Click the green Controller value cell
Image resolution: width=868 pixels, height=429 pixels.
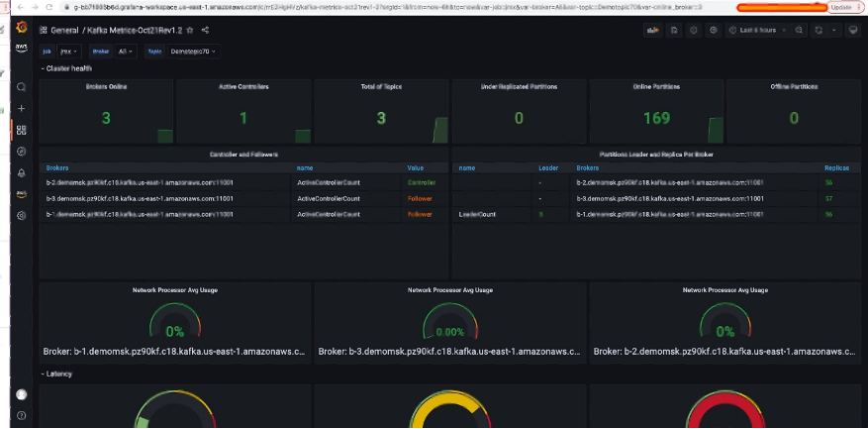point(422,183)
